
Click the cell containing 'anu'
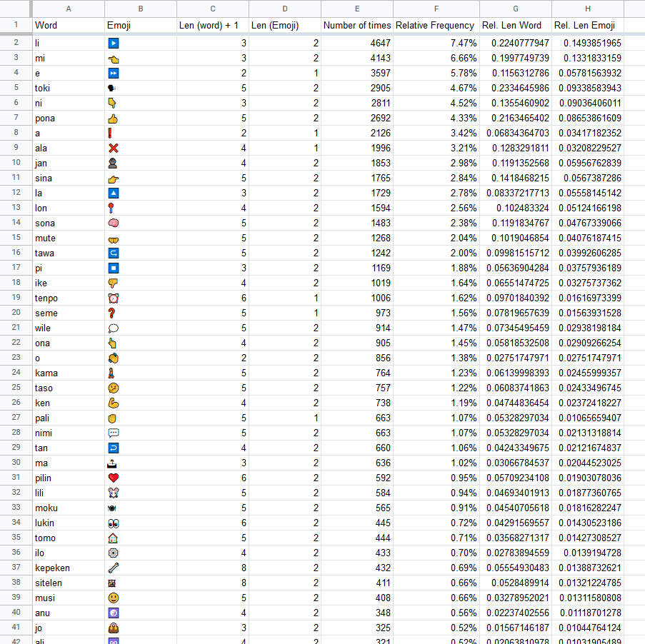pyautogui.click(x=69, y=613)
